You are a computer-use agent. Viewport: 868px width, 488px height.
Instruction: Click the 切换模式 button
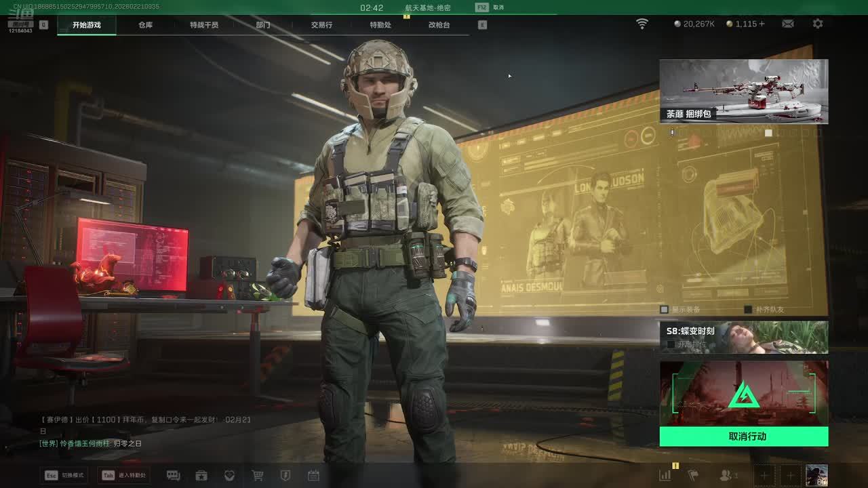pos(65,475)
